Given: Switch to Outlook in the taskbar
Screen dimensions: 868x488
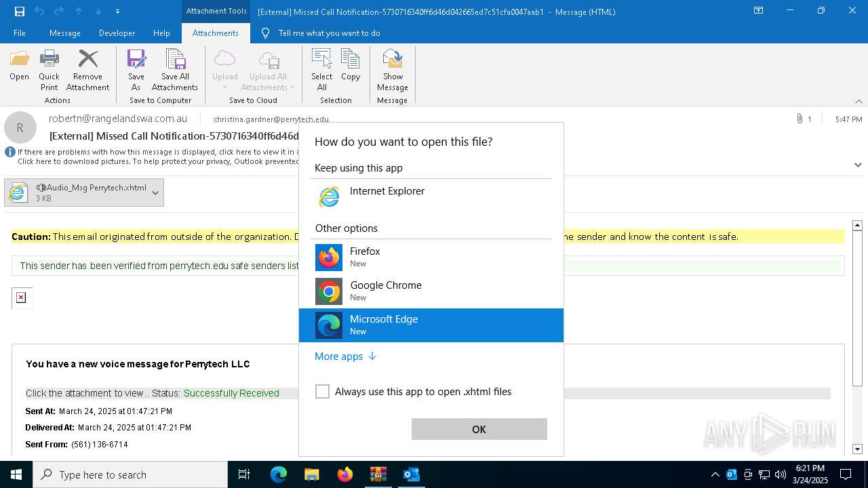Looking at the screenshot, I should [x=411, y=474].
